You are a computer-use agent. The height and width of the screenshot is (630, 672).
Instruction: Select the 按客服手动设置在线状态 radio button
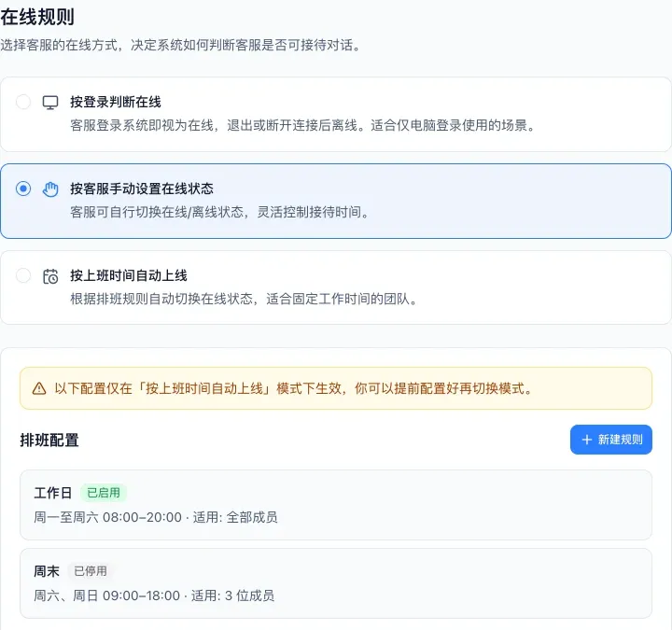(x=23, y=189)
